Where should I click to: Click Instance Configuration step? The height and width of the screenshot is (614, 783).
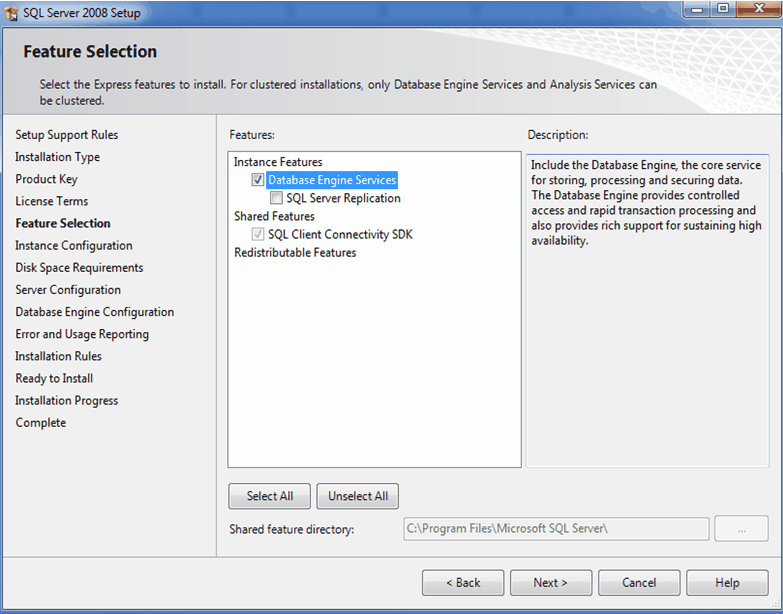coord(74,246)
